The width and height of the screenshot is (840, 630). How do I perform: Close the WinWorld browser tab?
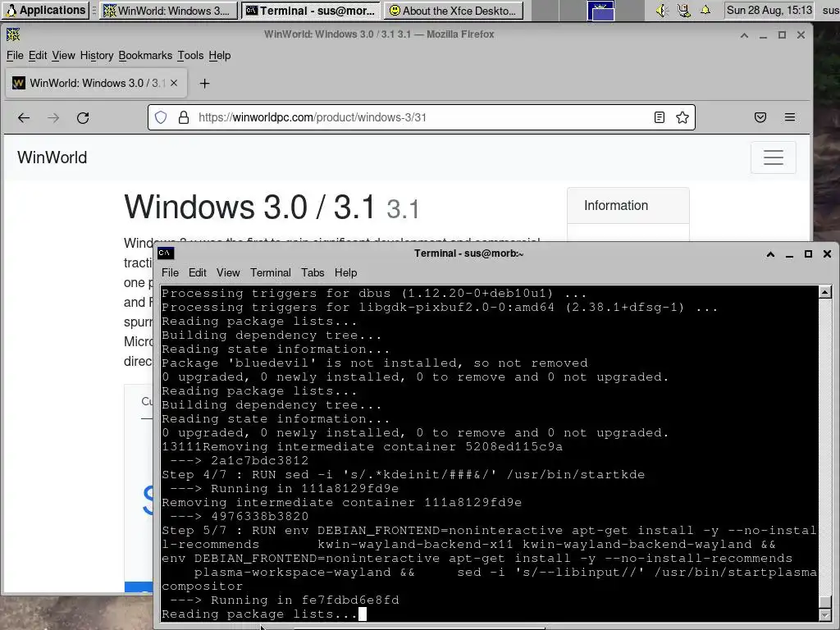(174, 83)
